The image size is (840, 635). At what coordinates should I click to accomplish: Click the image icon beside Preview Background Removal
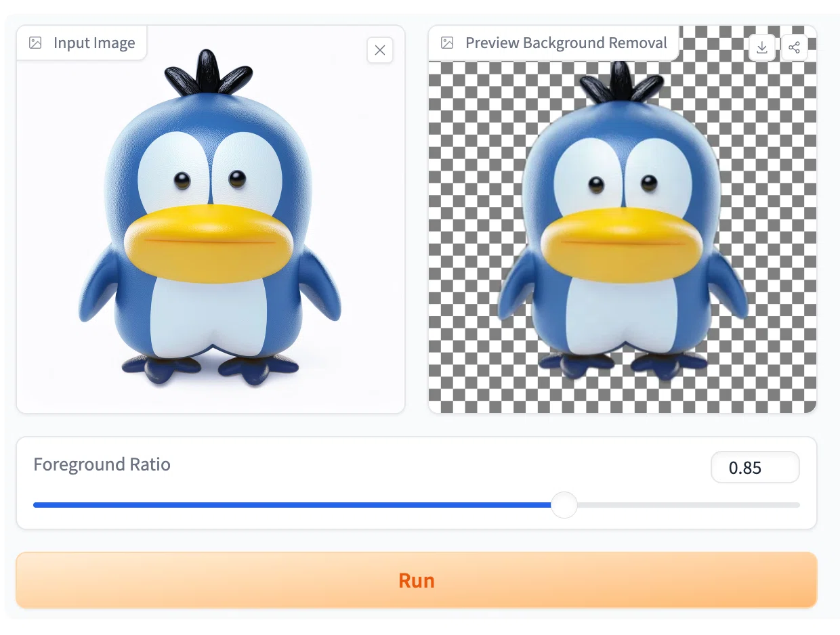447,43
